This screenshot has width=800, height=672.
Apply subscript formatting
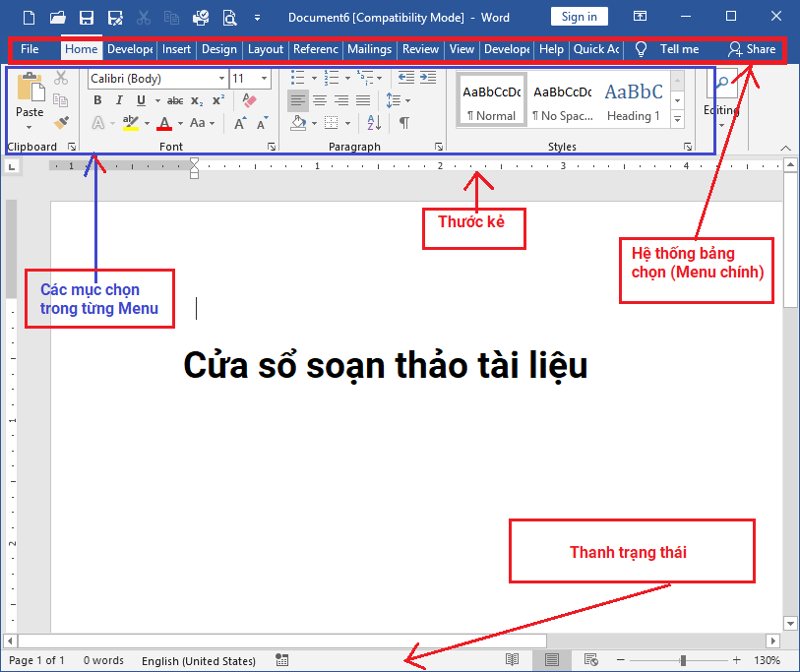[x=197, y=101]
